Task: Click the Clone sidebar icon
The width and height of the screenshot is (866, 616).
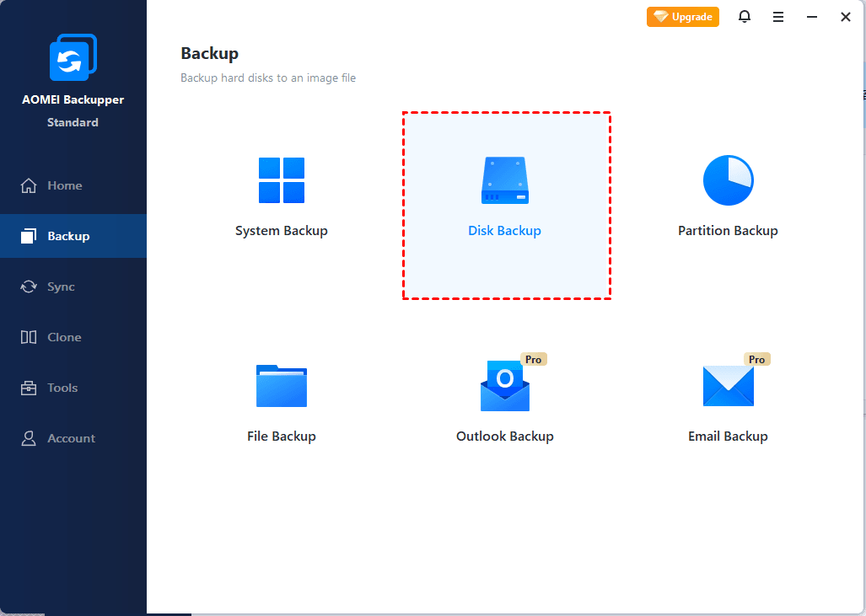Action: [x=29, y=337]
